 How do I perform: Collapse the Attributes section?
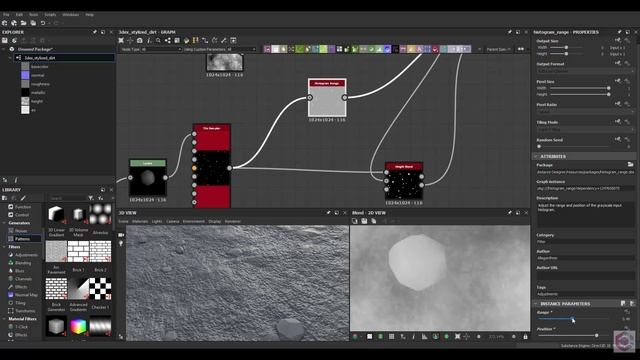click(536, 156)
